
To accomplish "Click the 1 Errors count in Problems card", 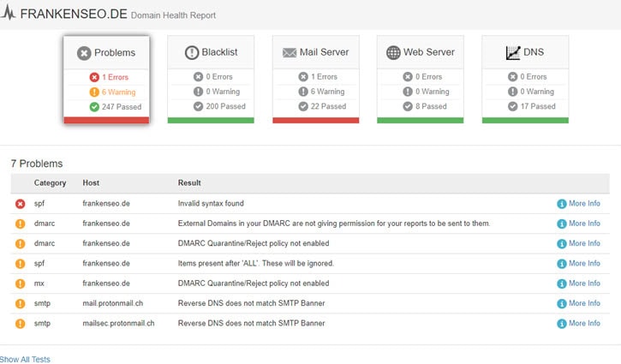I will (x=115, y=77).
